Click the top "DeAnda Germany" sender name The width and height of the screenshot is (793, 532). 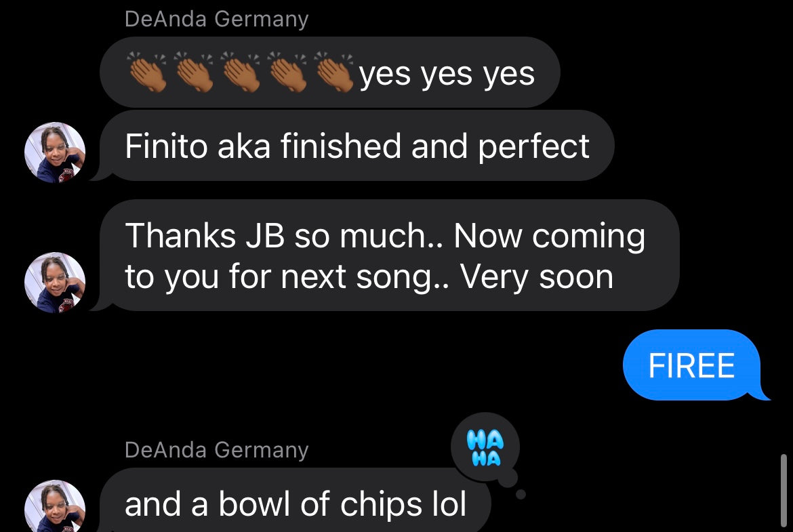(x=216, y=19)
